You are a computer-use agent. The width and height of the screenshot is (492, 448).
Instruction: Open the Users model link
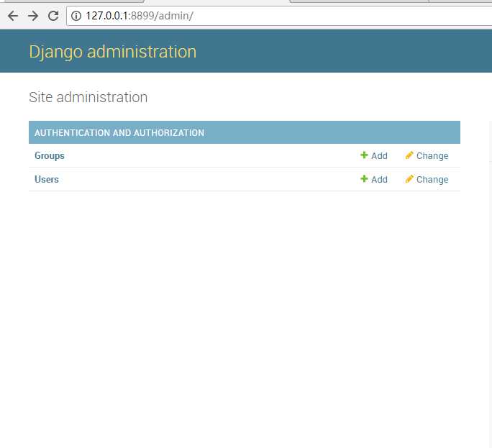(x=47, y=180)
